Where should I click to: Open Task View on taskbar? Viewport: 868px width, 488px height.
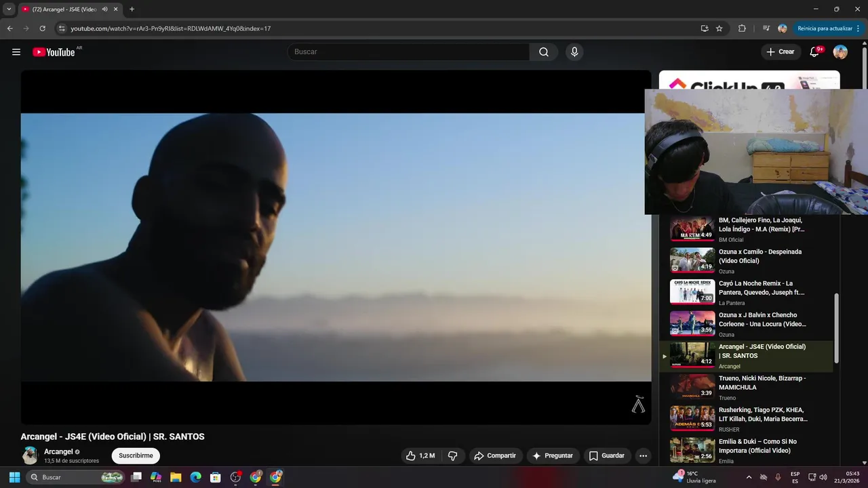click(136, 477)
